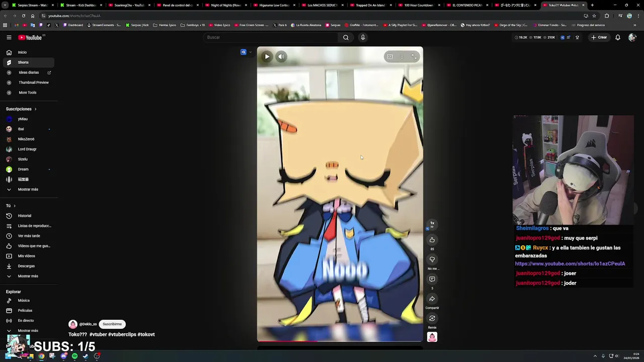Open the Short's audio source thumbnail
The width and height of the screenshot is (644, 362).
[x=432, y=337]
